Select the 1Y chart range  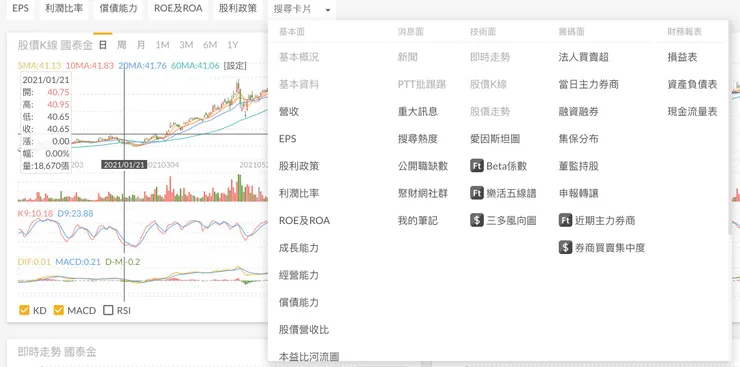[232, 45]
